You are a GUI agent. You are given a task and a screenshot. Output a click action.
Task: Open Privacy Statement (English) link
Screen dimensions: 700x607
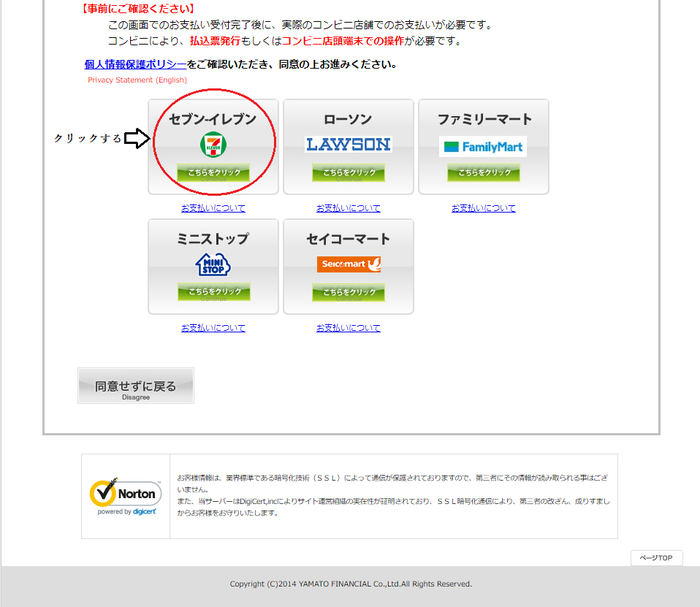(x=137, y=80)
